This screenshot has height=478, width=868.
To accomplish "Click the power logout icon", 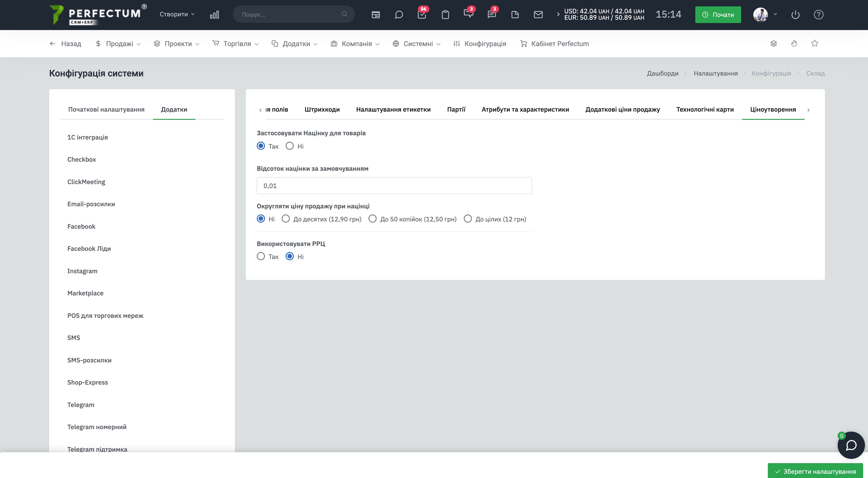I will pos(795,15).
